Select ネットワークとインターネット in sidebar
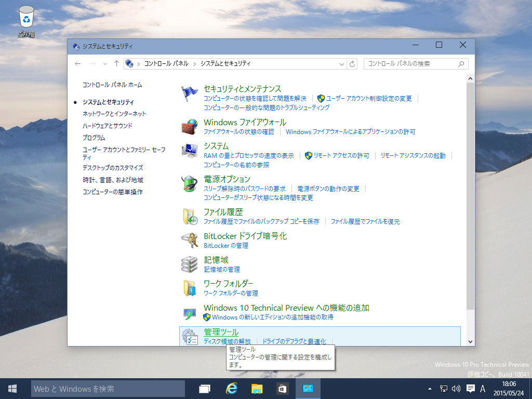 114,114
